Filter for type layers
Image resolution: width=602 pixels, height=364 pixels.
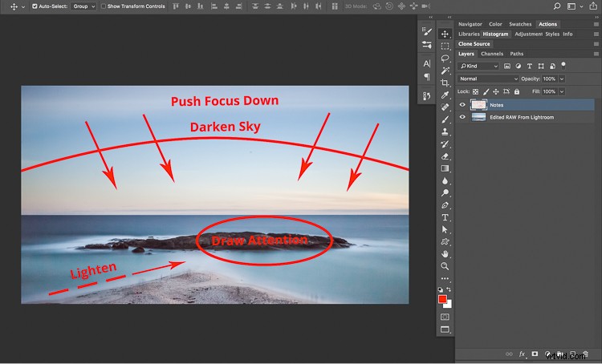coord(530,66)
